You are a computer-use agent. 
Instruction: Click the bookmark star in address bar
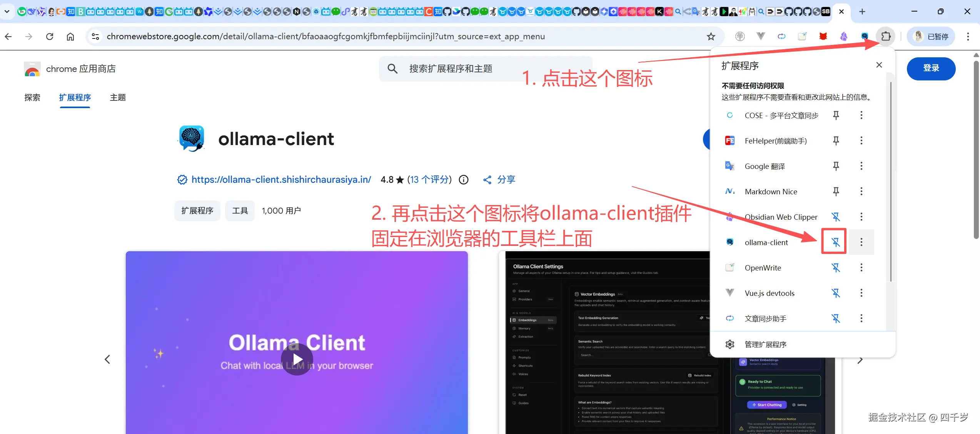tap(711, 37)
